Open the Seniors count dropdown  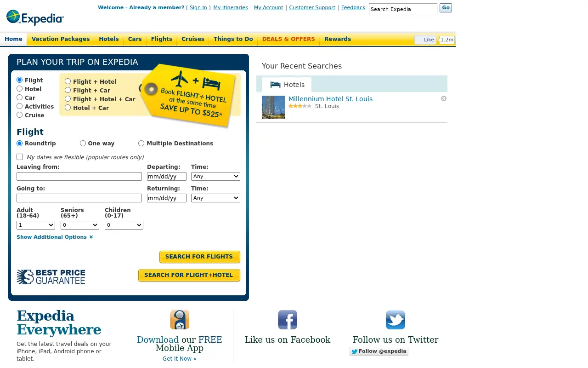80,225
